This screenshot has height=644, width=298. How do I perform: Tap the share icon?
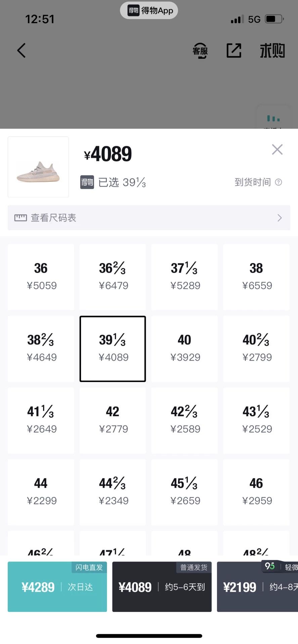(234, 51)
